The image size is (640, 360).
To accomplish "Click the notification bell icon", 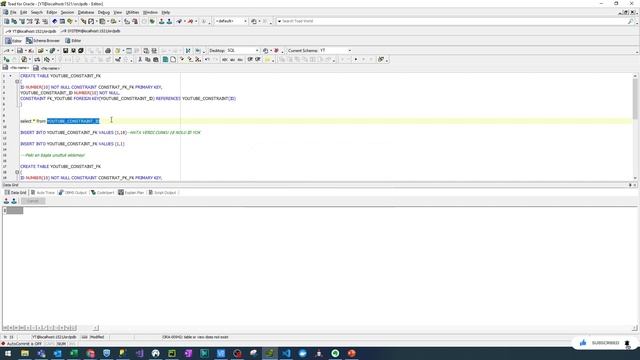I will tap(627, 343).
